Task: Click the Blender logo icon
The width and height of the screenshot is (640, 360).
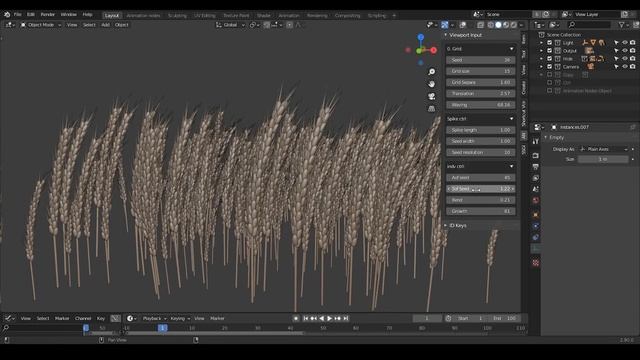Action: 7,14
